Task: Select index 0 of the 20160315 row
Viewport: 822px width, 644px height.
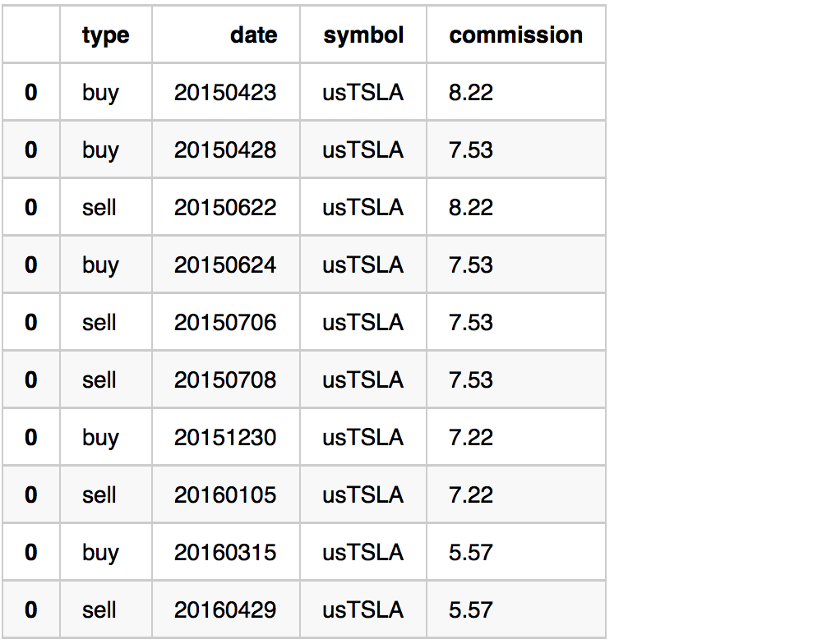Action: 31,552
